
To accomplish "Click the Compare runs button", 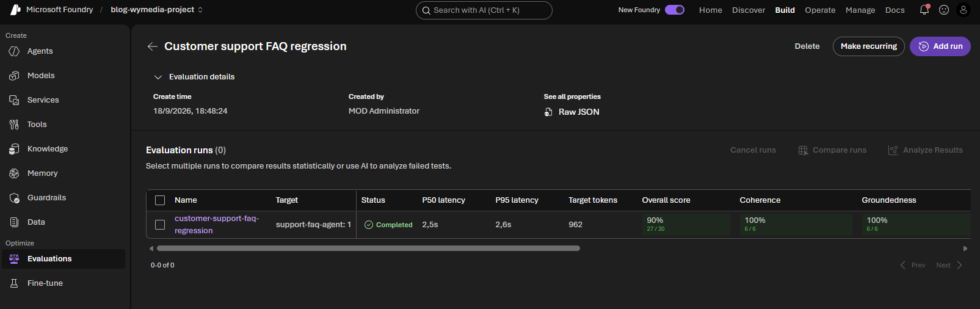I will 832,150.
